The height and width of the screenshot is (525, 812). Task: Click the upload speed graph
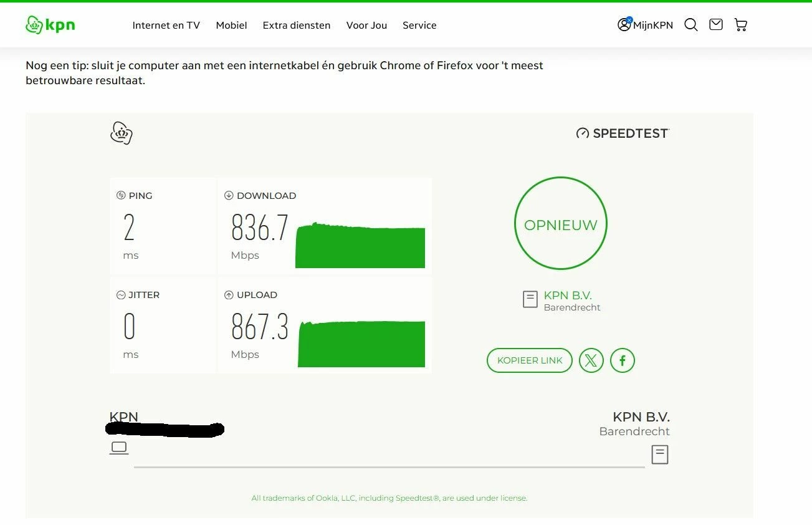[x=361, y=344]
